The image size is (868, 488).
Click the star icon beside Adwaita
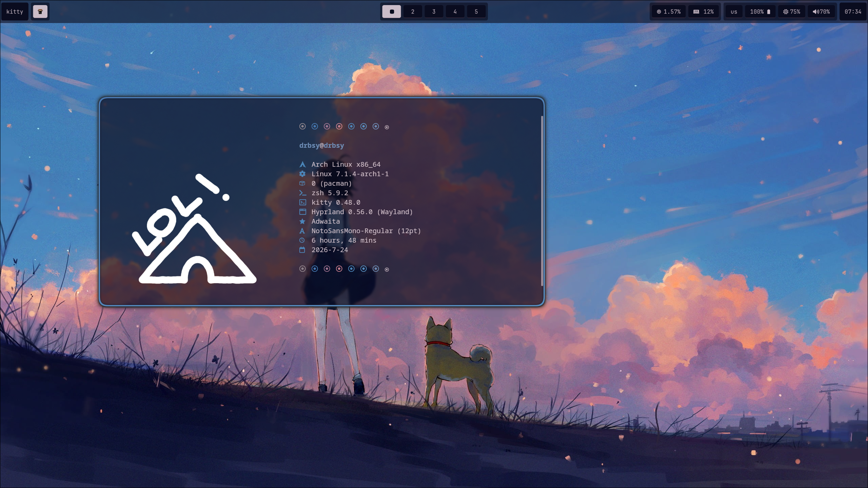pyautogui.click(x=302, y=221)
